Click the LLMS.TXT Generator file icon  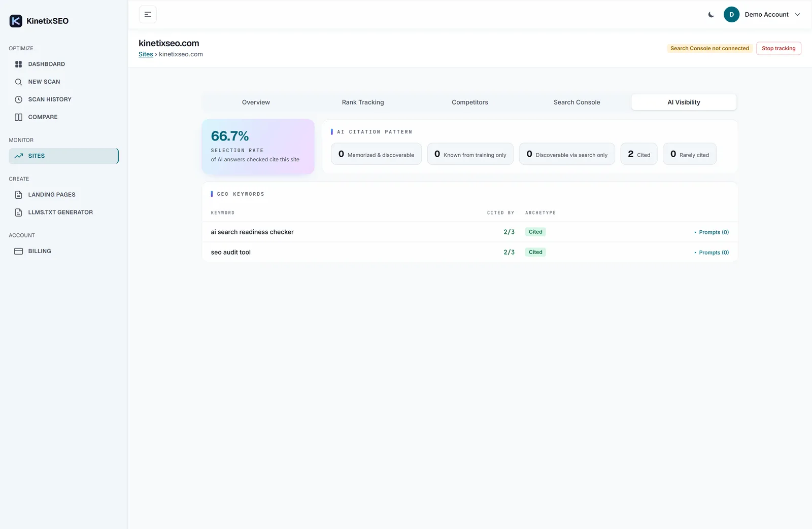coord(19,213)
